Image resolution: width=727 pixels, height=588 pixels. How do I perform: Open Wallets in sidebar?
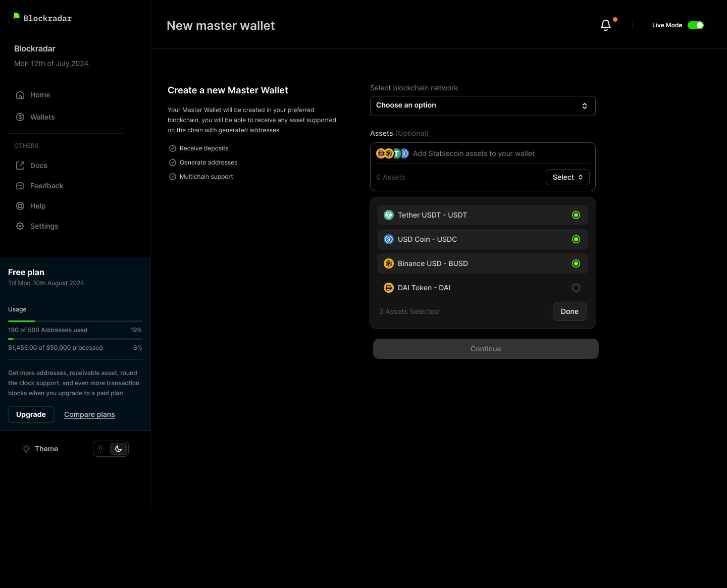coord(42,117)
